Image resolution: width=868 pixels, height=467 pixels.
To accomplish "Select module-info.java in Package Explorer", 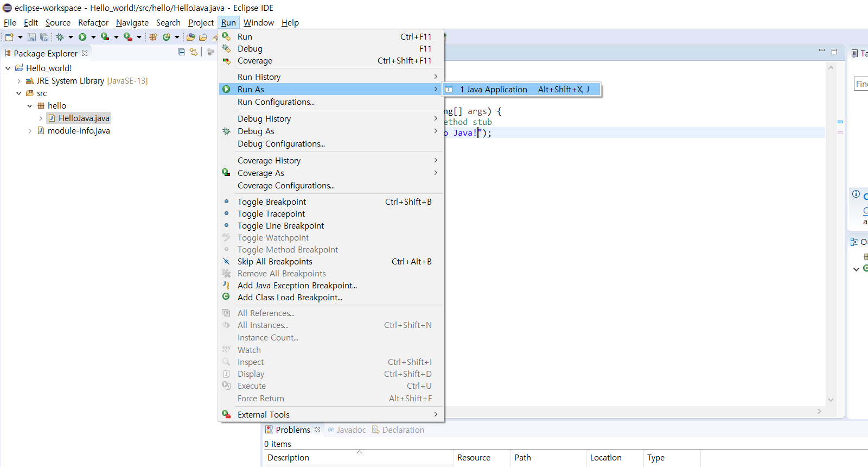I will pos(74,131).
